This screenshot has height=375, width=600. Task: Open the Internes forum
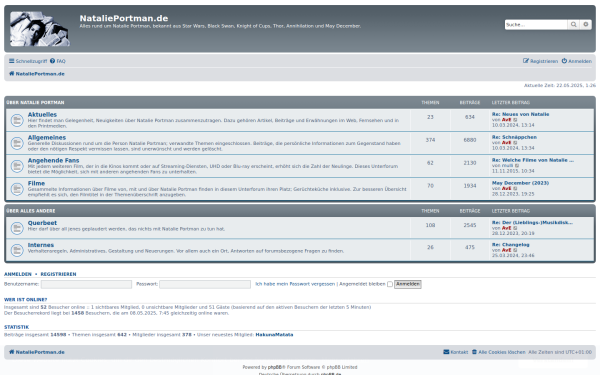coord(41,245)
